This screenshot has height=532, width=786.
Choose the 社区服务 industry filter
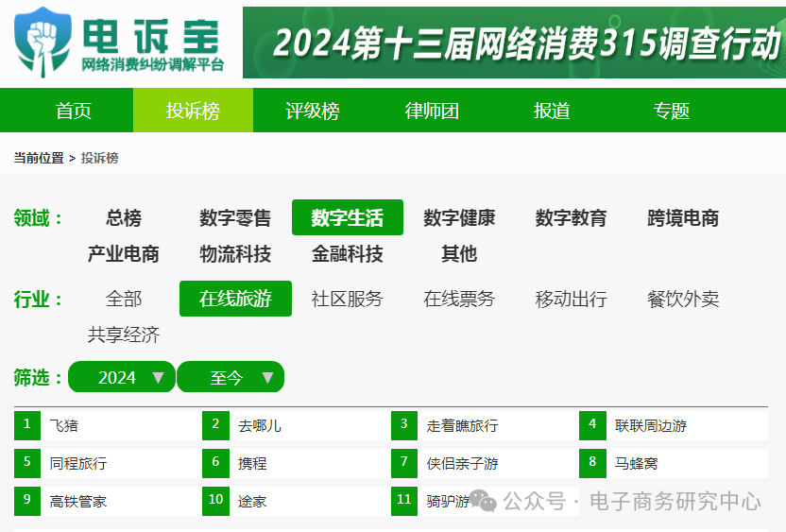tap(348, 299)
